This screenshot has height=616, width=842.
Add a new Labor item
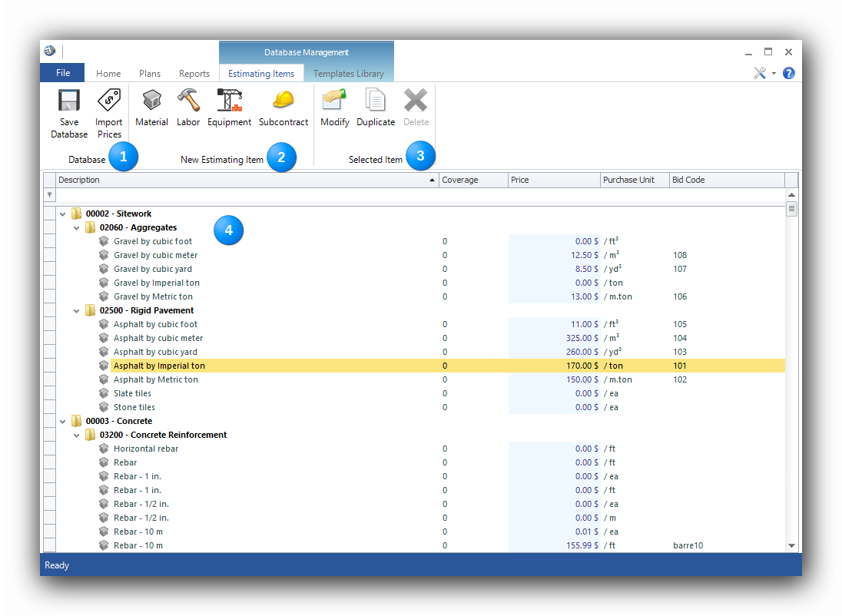coord(188,102)
